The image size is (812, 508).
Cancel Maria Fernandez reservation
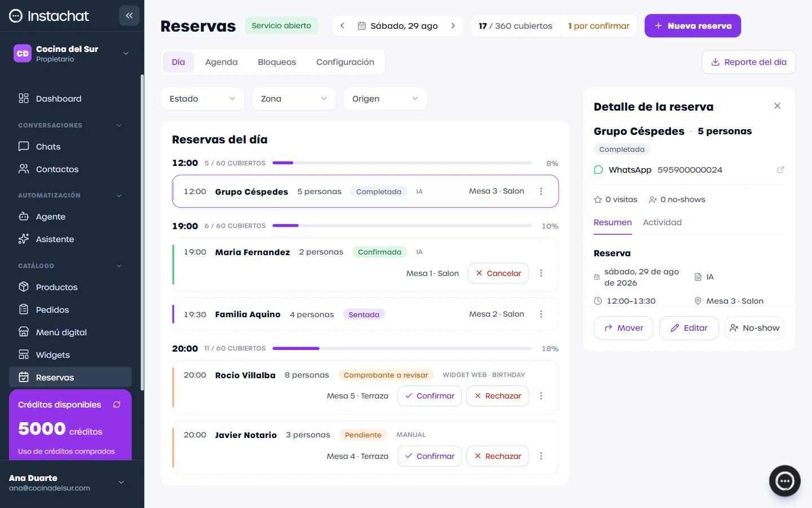[x=498, y=273]
